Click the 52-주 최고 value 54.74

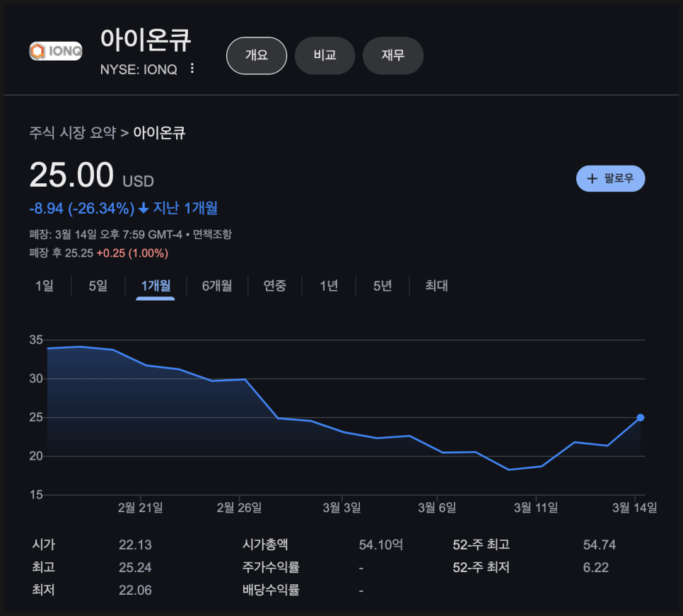[600, 545]
